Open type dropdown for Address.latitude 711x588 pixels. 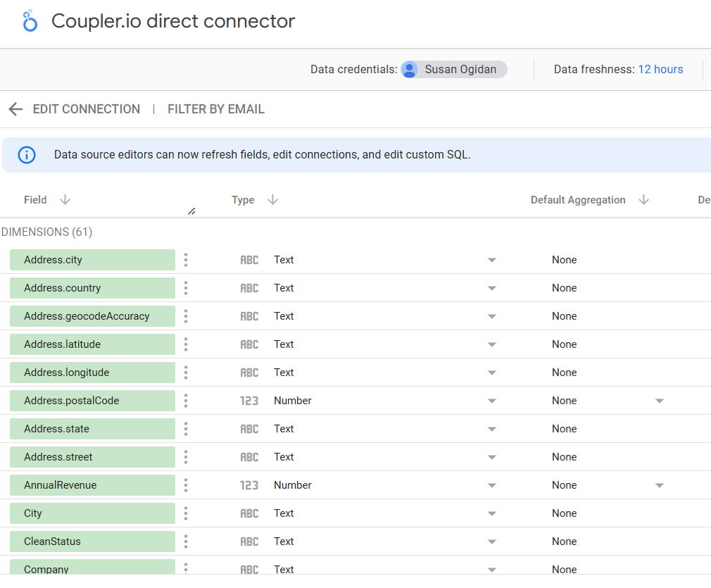[x=492, y=344]
